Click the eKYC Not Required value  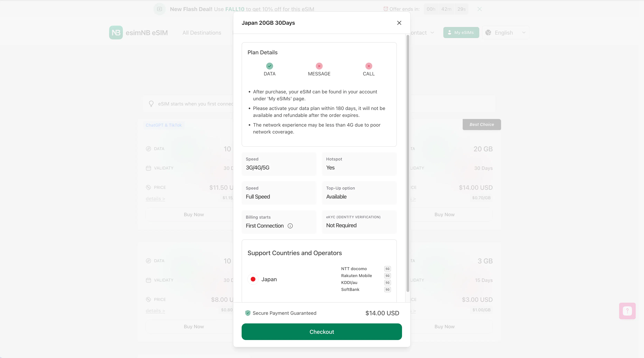(x=341, y=225)
